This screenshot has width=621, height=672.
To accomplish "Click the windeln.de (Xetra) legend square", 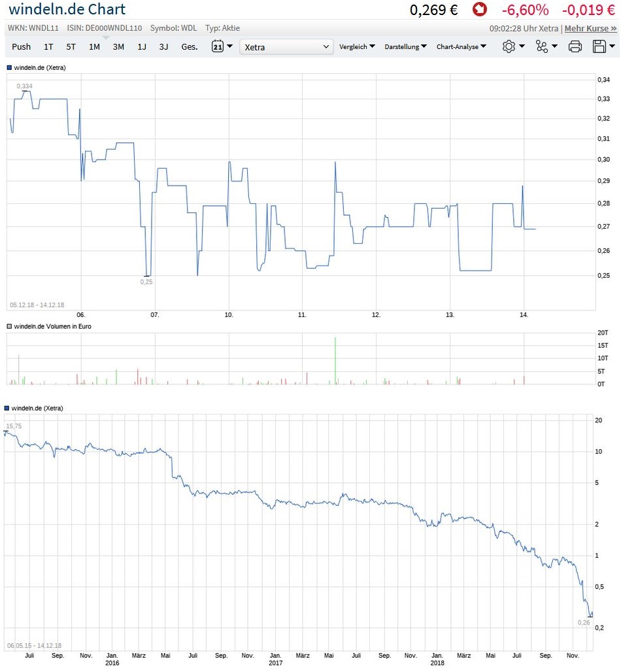I will 9,67.
